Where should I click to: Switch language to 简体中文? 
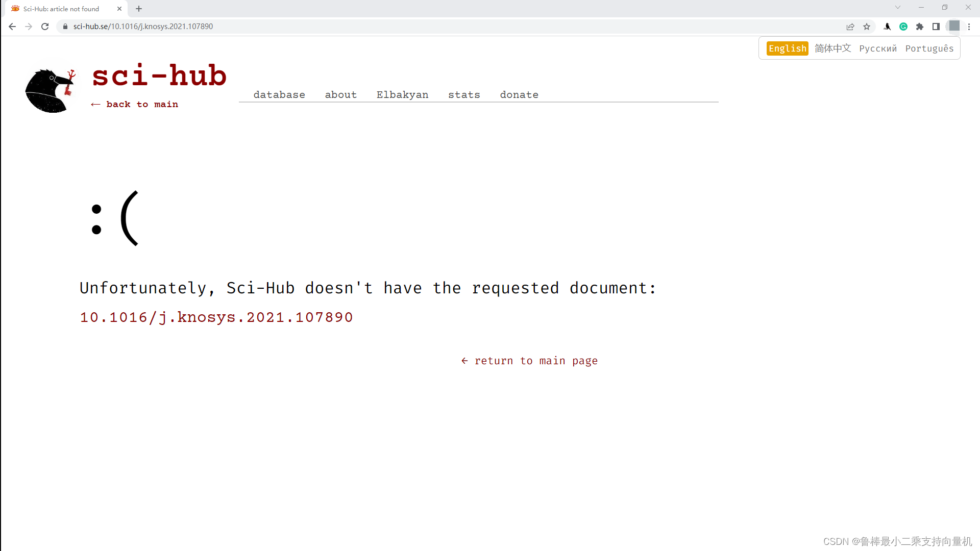[833, 48]
